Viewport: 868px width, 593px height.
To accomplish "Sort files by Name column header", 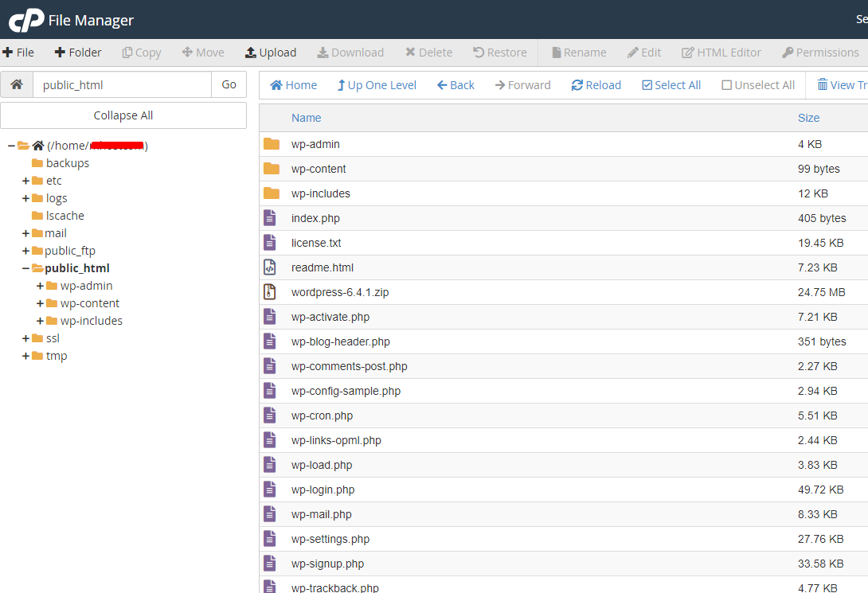I will (x=306, y=118).
